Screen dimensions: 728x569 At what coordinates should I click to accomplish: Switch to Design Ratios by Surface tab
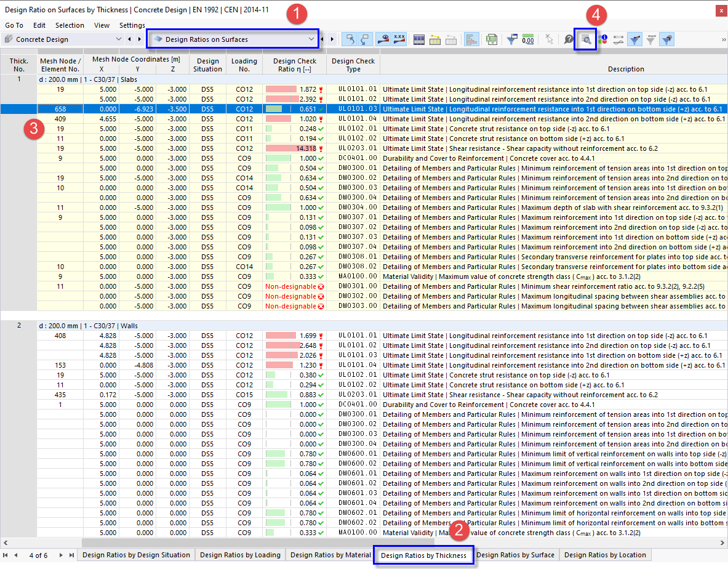tap(515, 555)
